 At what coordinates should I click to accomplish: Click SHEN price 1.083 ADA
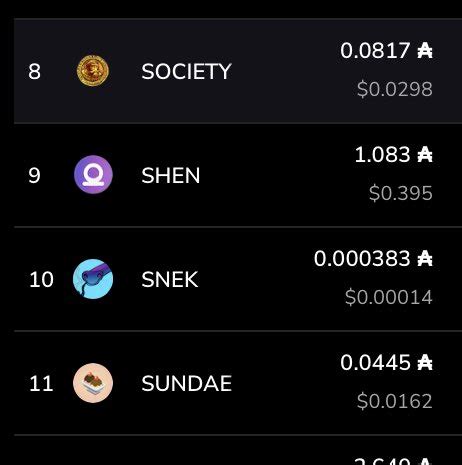(x=394, y=155)
